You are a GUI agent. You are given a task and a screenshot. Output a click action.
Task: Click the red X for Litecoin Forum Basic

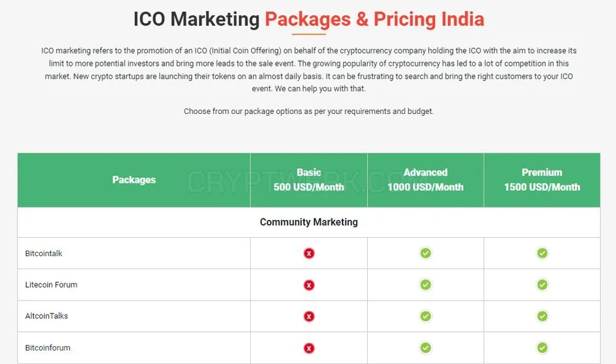pos(309,285)
